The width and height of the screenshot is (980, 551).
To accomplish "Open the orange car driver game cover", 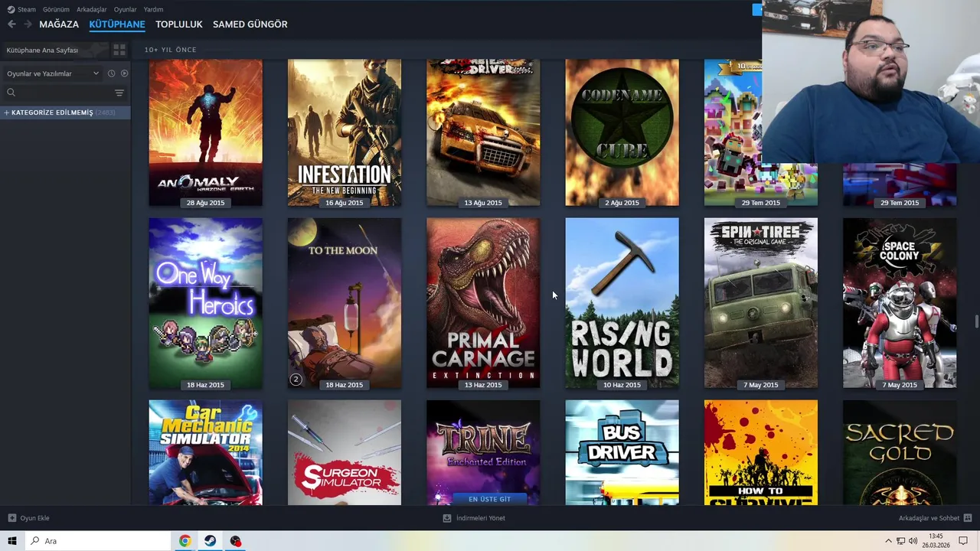I will click(x=483, y=132).
